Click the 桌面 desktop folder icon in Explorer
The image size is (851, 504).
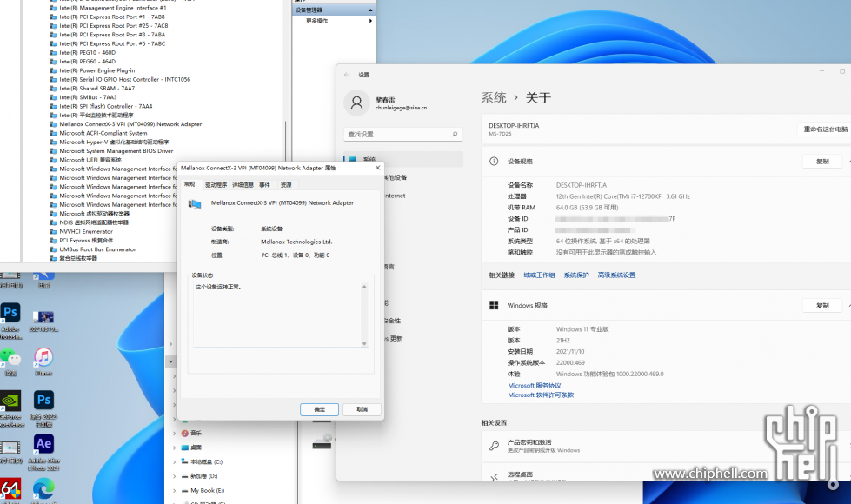click(184, 448)
